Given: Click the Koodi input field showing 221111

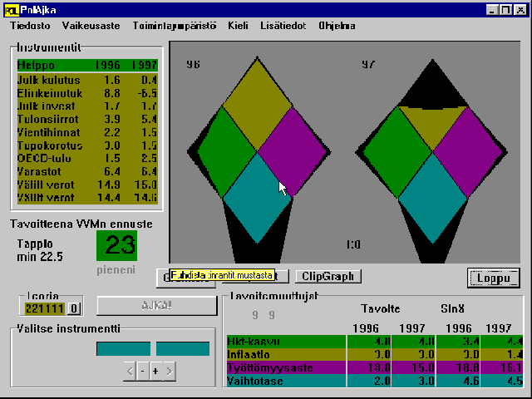Looking at the screenshot, I should coord(44,308).
